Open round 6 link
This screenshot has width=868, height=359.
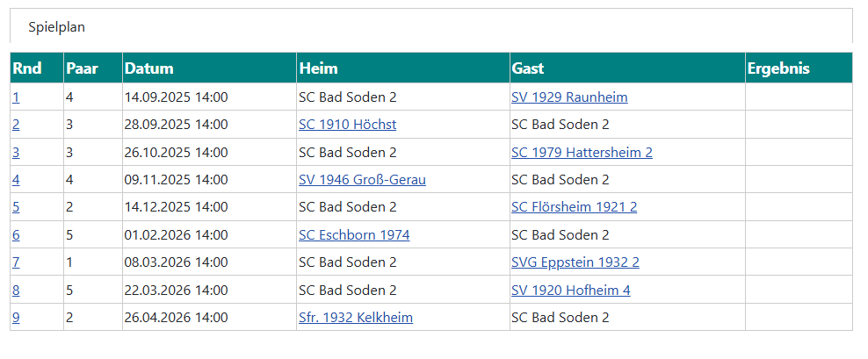point(16,235)
